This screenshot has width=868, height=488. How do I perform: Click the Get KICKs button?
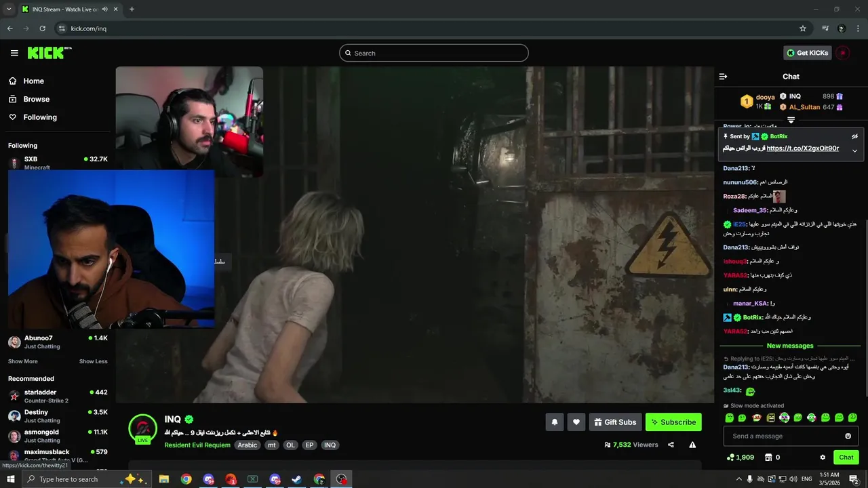coord(808,53)
